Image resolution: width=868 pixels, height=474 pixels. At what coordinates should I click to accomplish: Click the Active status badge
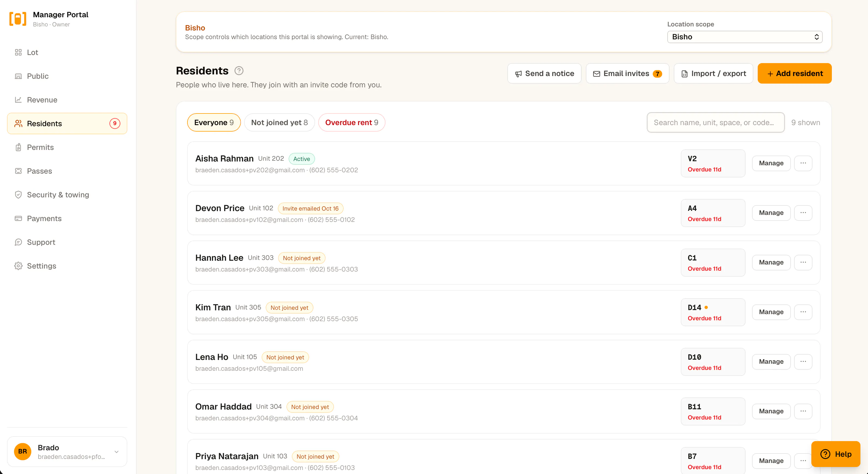[x=302, y=159]
